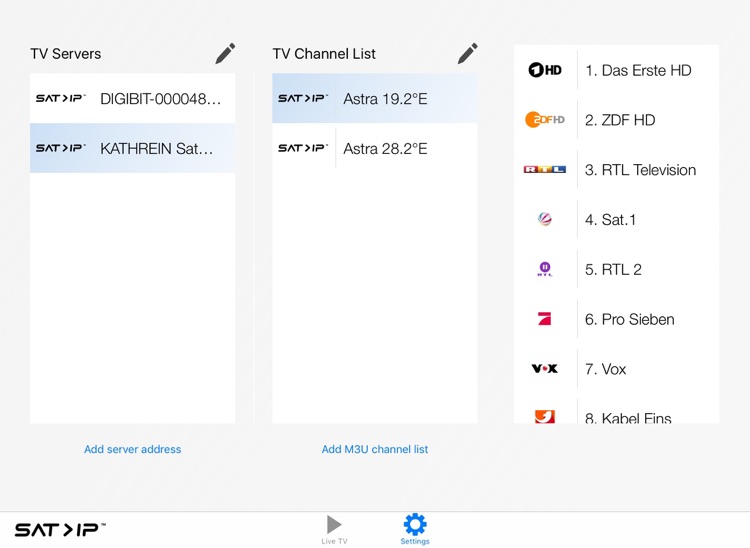Screen dimensions: 750x548
Task: Choose the Astra 28.2°E channel list
Action: (375, 148)
